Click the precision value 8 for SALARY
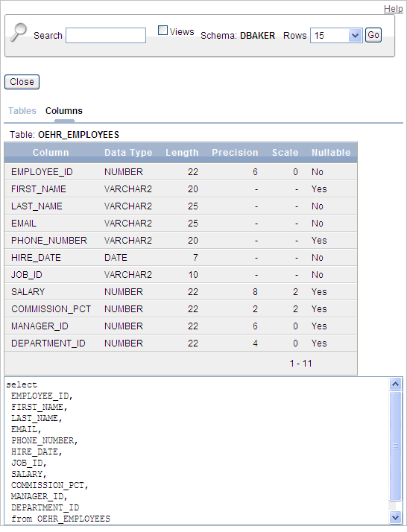The image size is (407, 532). 255,292
